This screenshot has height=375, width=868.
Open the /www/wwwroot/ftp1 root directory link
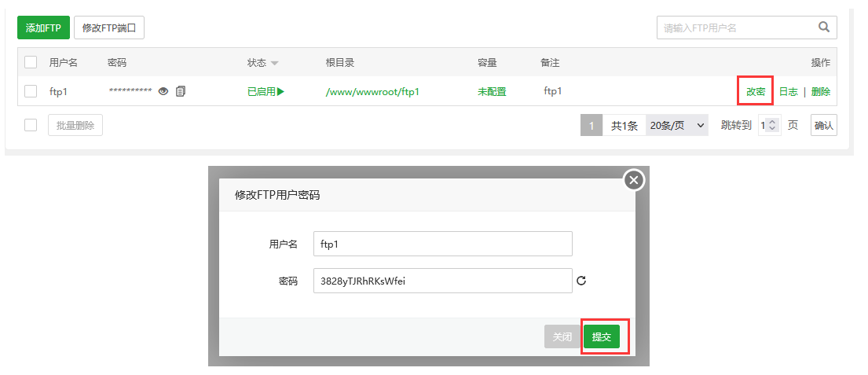tap(372, 91)
